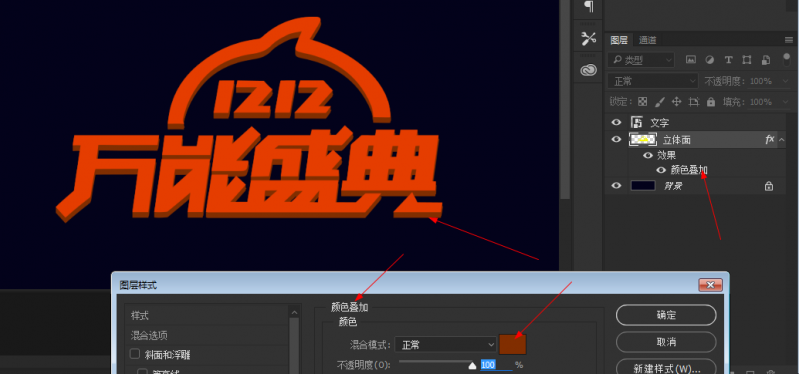Filter layers by smart object icon
This screenshot has width=799, height=374.
tap(765, 60)
